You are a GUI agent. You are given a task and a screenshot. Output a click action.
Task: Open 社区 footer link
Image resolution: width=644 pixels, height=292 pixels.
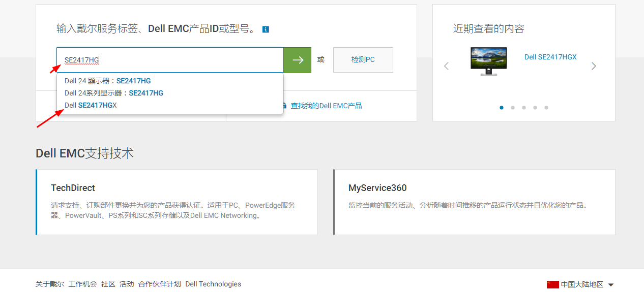click(x=108, y=284)
